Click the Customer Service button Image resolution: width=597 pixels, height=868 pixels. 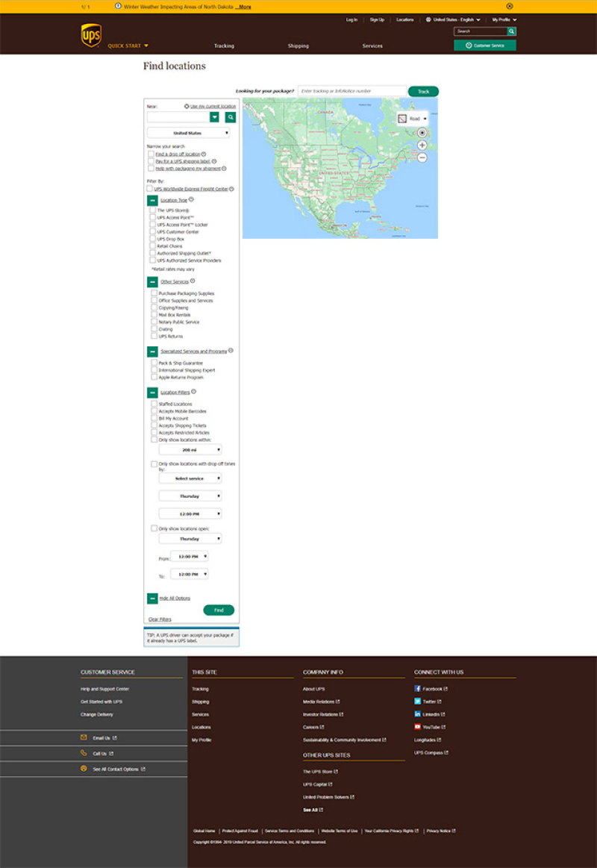click(484, 46)
